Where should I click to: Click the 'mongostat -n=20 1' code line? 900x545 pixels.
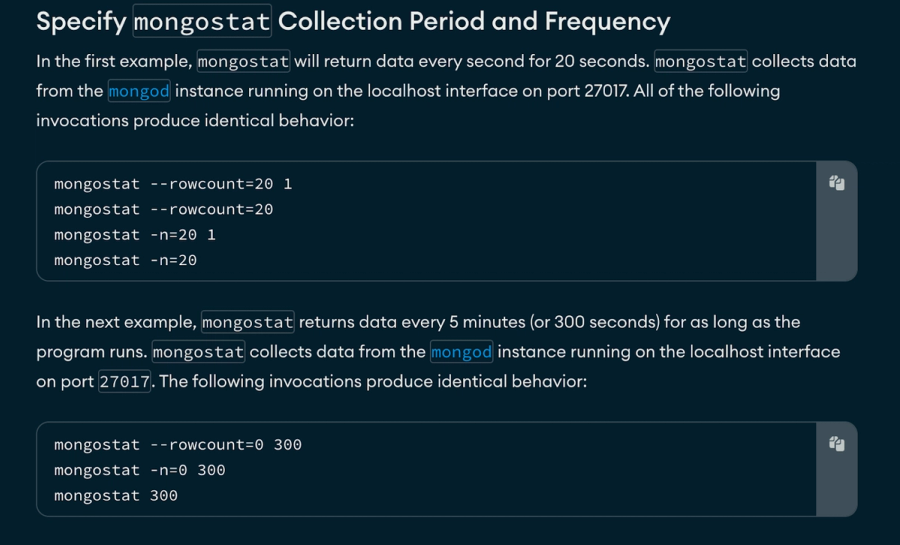[x=134, y=235]
